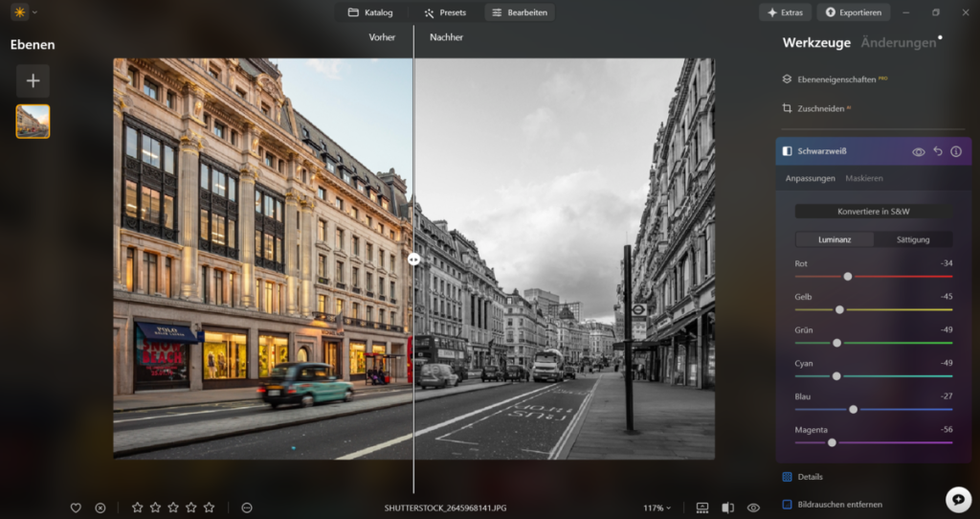Click the Exportieren button

pos(854,12)
